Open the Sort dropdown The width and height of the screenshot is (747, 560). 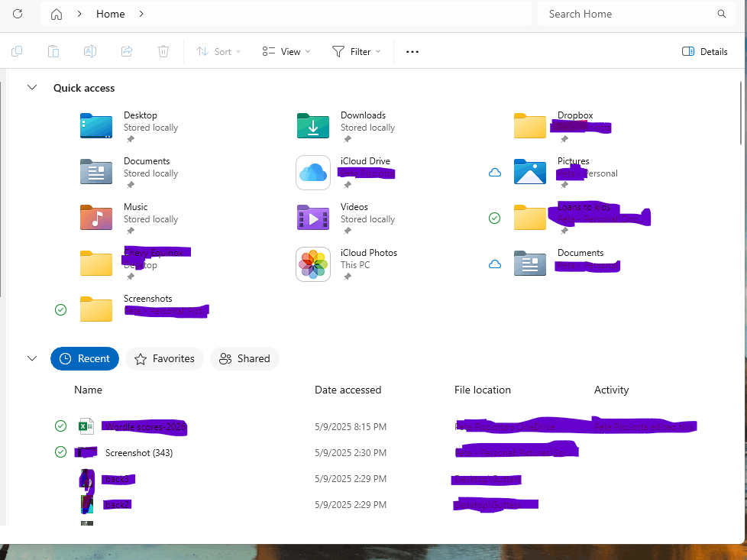click(219, 51)
